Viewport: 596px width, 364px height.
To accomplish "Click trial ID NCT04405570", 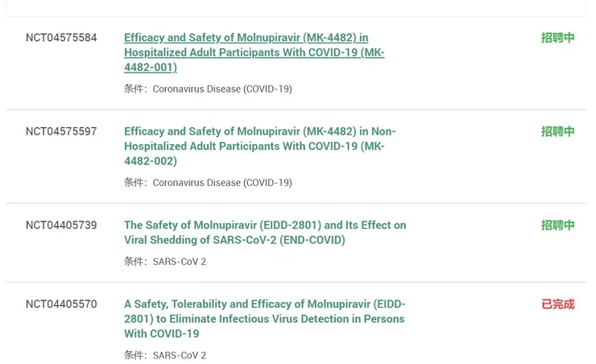I will point(61,304).
